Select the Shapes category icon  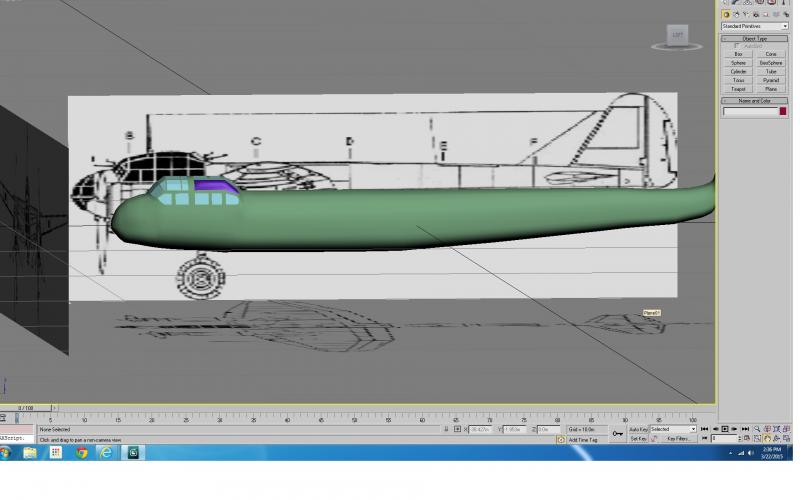coord(736,15)
